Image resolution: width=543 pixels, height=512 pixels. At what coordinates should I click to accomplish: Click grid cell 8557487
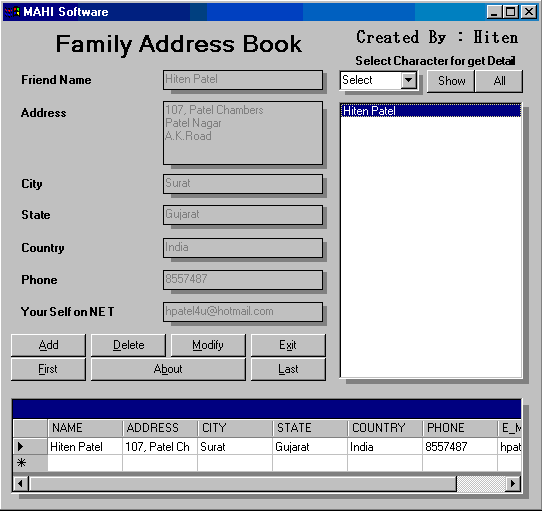pyautogui.click(x=460, y=447)
